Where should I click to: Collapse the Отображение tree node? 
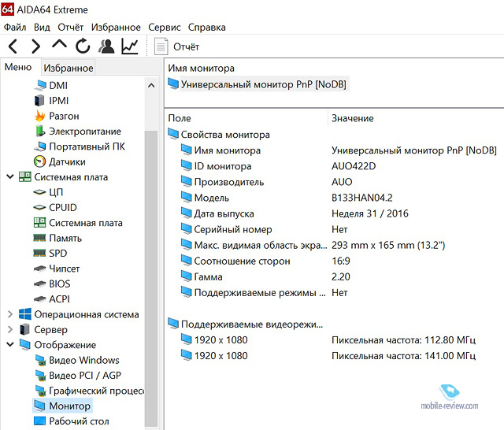pyautogui.click(x=9, y=345)
